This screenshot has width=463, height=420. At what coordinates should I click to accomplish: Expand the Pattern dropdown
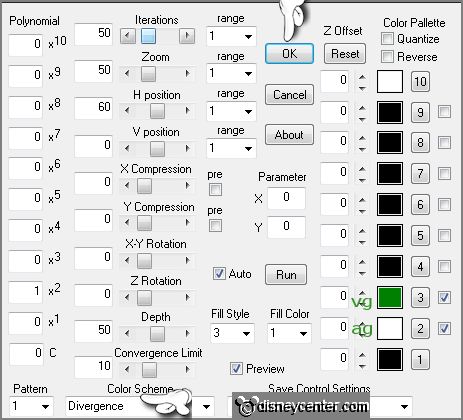point(31,406)
